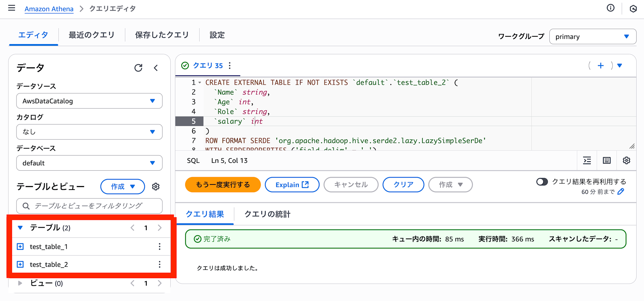The image size is (644, 301).
Task: Click the テーブルとビューをフィルタリング field
Action: 89,206
